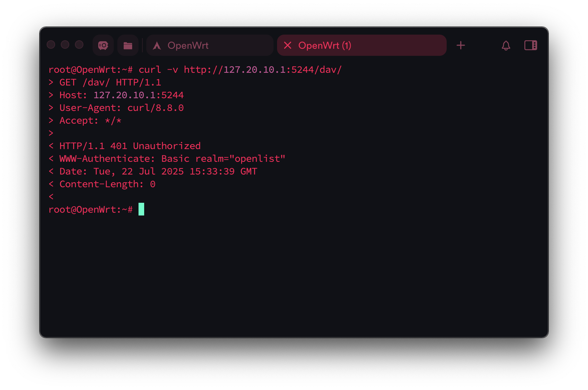This screenshot has width=588, height=390.
Task: Select the OpenWrt (1) tab
Action: (x=361, y=45)
